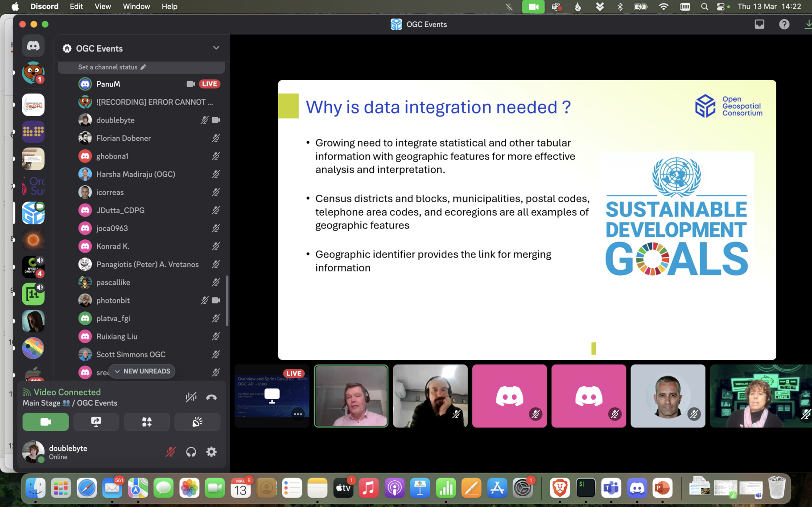The height and width of the screenshot is (507, 812).
Task: Click the Wi-Fi icon in menu bar
Action: click(664, 7)
